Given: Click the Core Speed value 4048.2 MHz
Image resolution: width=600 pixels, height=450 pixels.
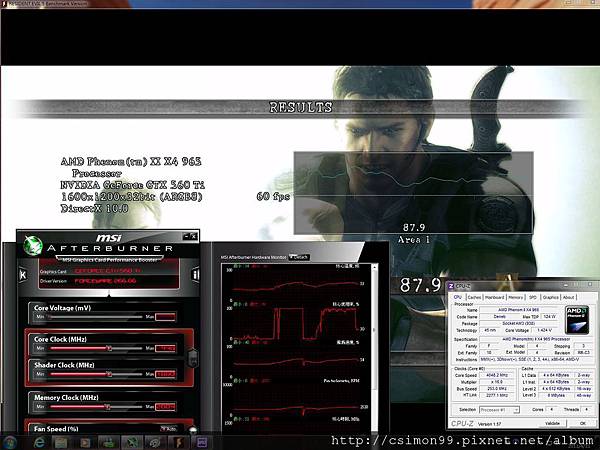Looking at the screenshot, I should pos(497,375).
